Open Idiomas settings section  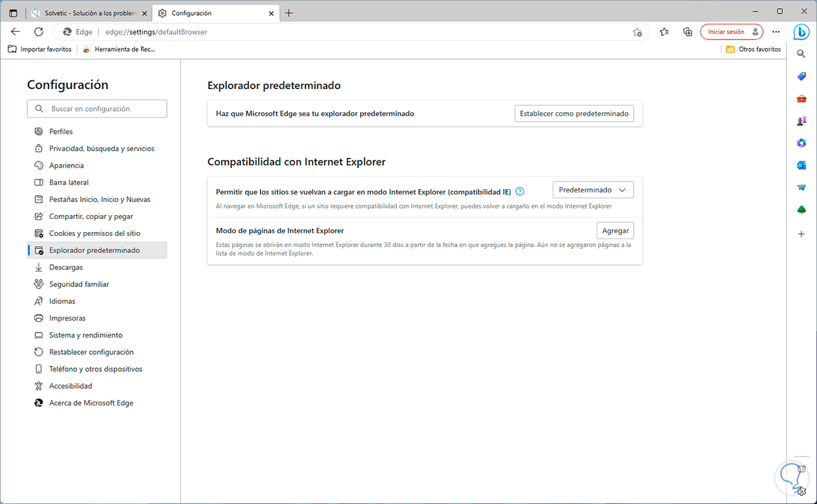[97, 301]
